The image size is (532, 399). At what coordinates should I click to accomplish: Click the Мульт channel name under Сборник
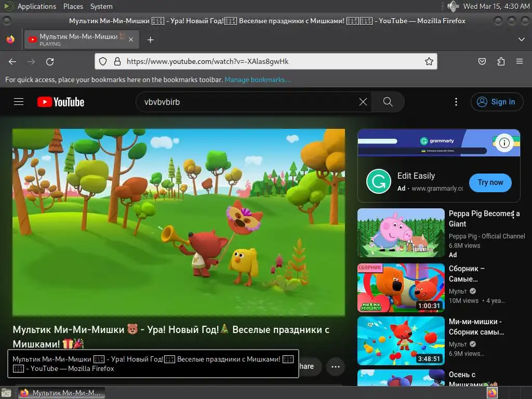pyautogui.click(x=458, y=291)
